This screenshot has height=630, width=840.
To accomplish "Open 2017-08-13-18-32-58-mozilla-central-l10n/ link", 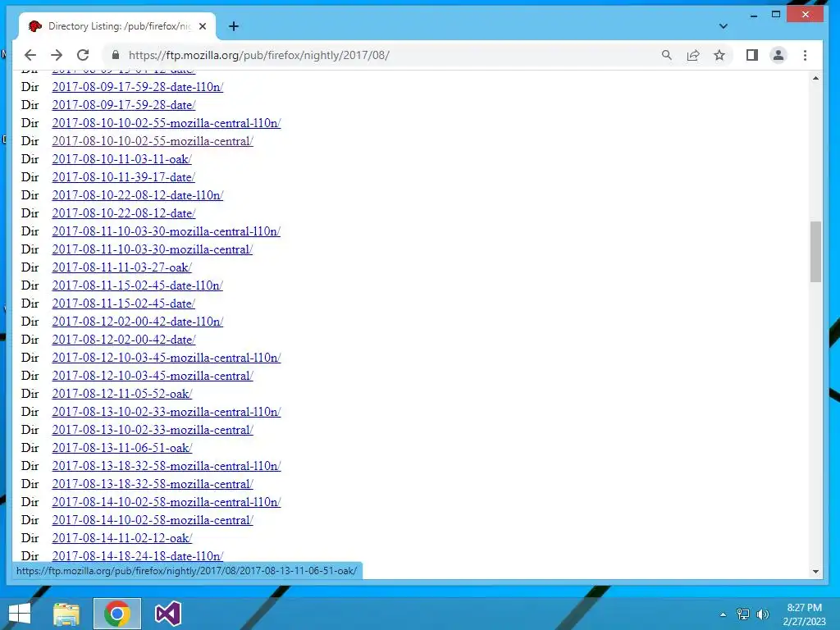I will click(166, 466).
